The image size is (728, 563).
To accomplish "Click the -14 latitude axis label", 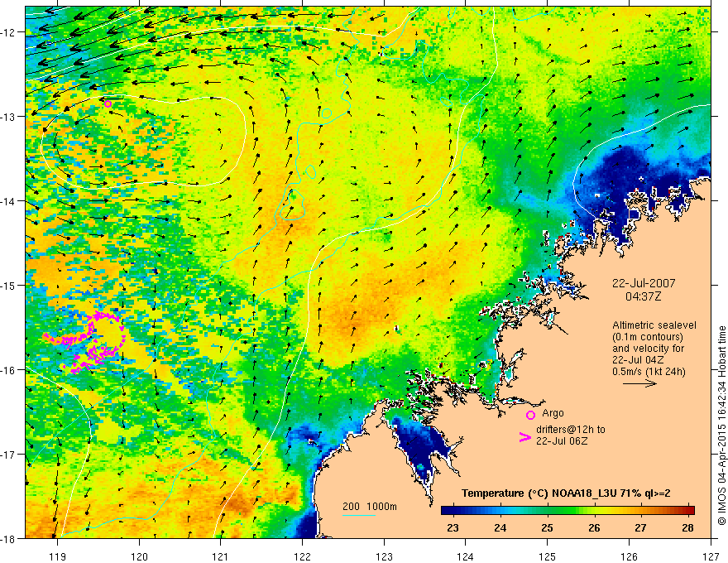I will click(8, 201).
